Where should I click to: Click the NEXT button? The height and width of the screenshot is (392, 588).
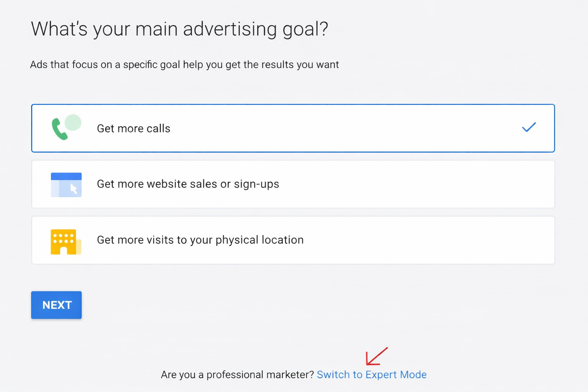coord(56,305)
